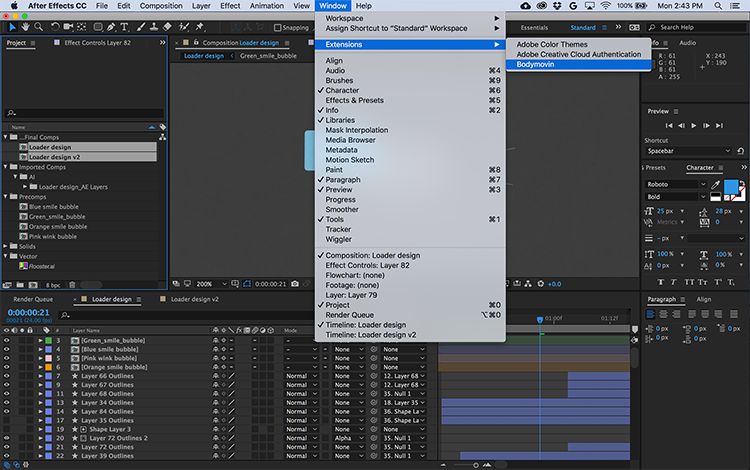Select the Pan Behind anchor point tool
Screen dimensions: 750x470
(82, 27)
